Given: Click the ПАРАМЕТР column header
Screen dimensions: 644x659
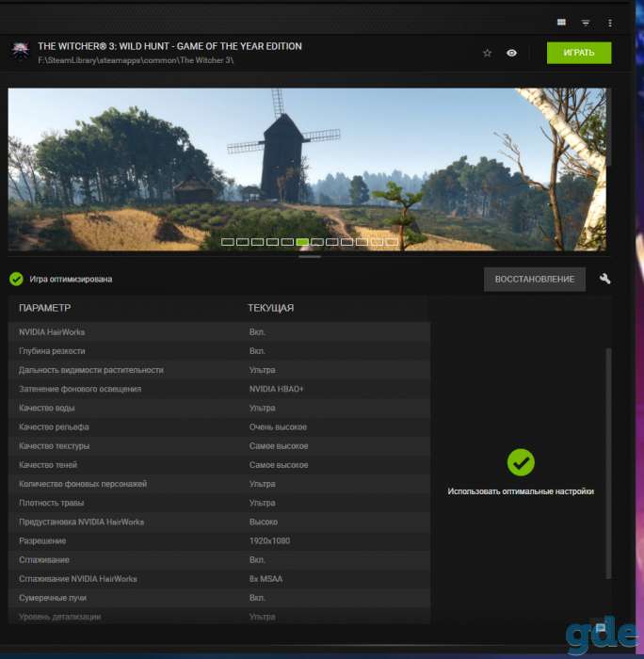Looking at the screenshot, I should click(44, 308).
